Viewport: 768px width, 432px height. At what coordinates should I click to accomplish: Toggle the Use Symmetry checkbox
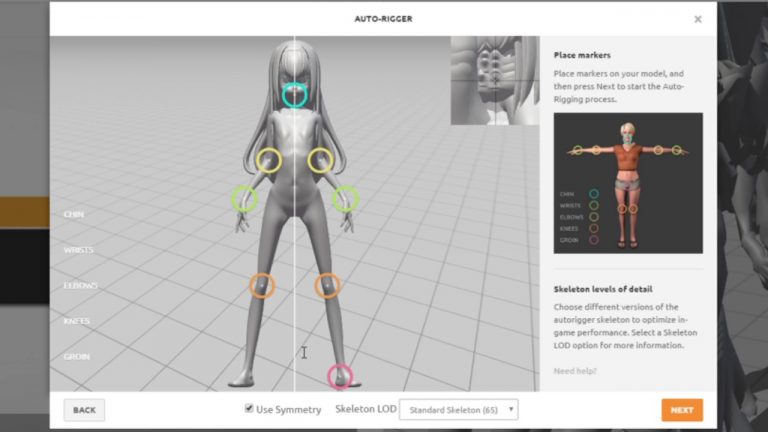249,409
